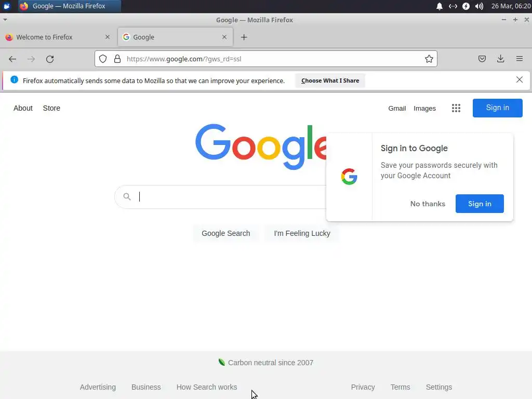Click I'm Feeling Lucky button
The width and height of the screenshot is (532, 399).
302,233
